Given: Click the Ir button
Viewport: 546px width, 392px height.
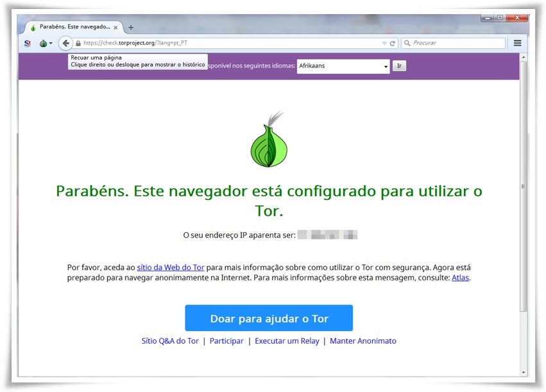Looking at the screenshot, I should pyautogui.click(x=400, y=66).
